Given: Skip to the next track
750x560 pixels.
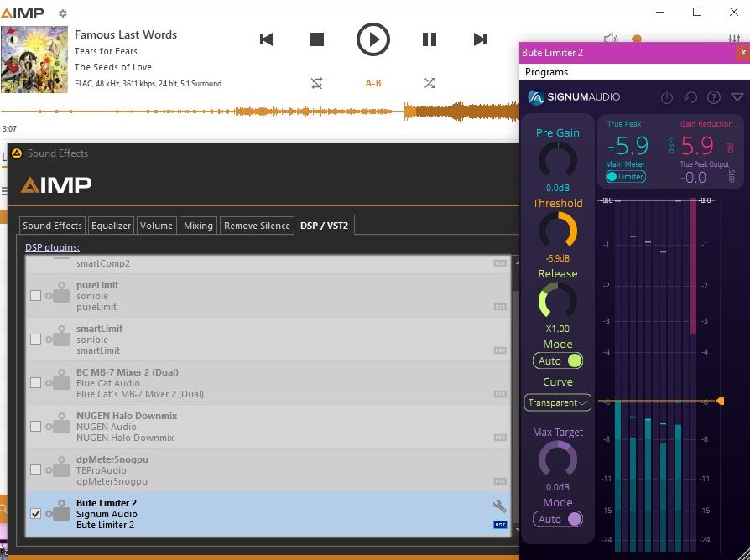Looking at the screenshot, I should 480,39.
